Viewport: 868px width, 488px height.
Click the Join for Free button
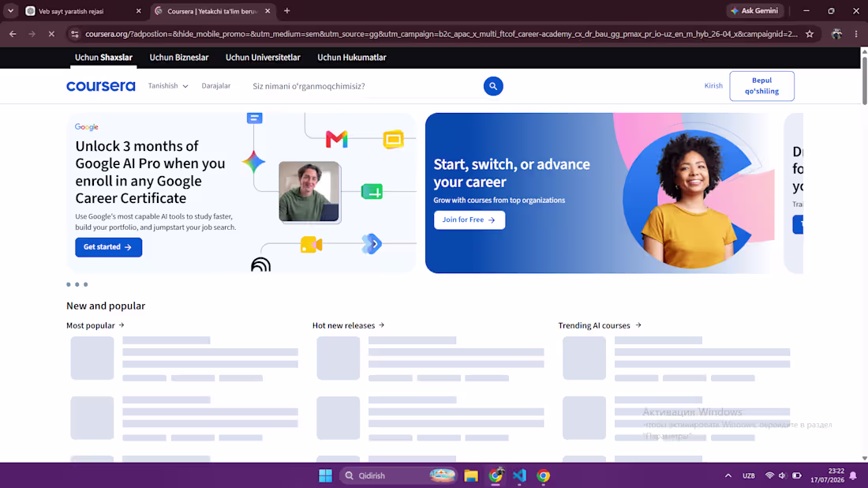pos(469,220)
